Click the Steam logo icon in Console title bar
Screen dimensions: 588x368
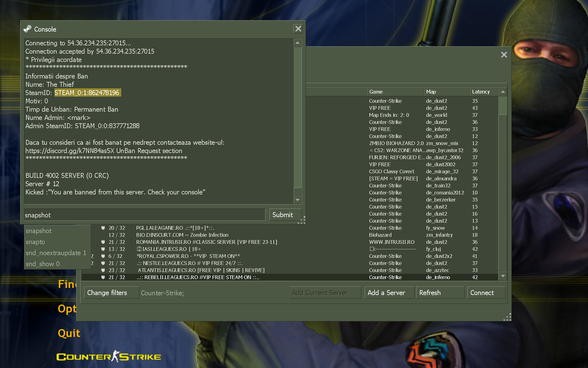click(28, 29)
